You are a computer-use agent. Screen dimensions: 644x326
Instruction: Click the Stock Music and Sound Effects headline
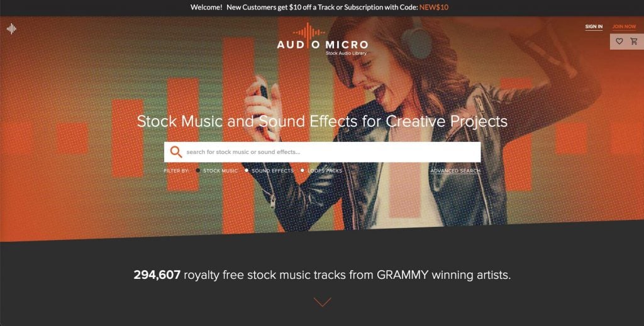(322, 121)
